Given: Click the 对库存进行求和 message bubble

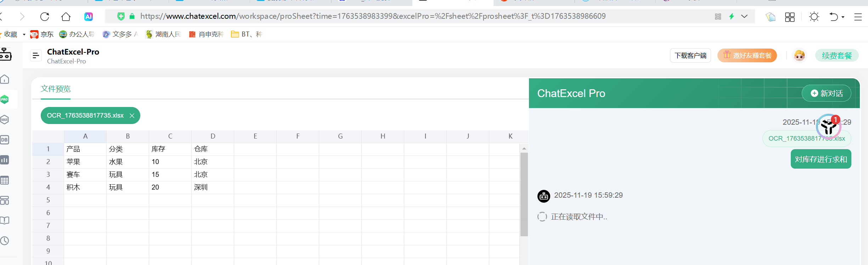Looking at the screenshot, I should (821, 159).
